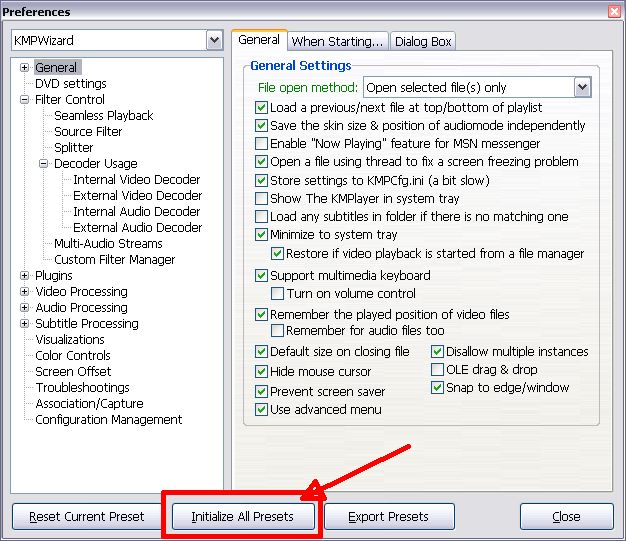Enable Show The KMPlayer in system tray
The width and height of the screenshot is (626, 541).
point(261,198)
